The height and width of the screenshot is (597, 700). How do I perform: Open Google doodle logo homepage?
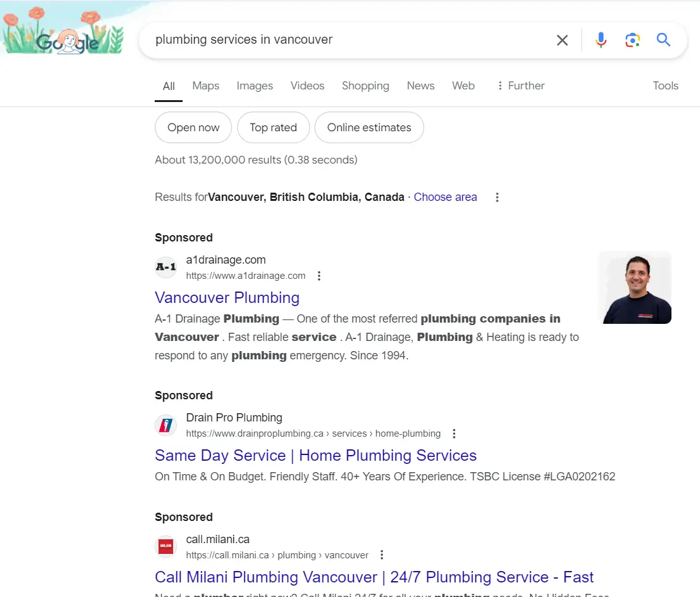[63, 31]
